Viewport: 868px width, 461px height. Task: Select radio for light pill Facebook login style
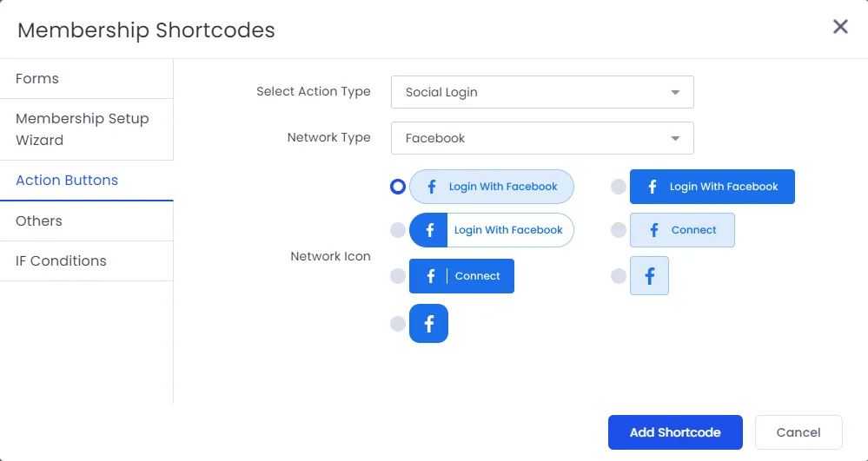(x=398, y=187)
